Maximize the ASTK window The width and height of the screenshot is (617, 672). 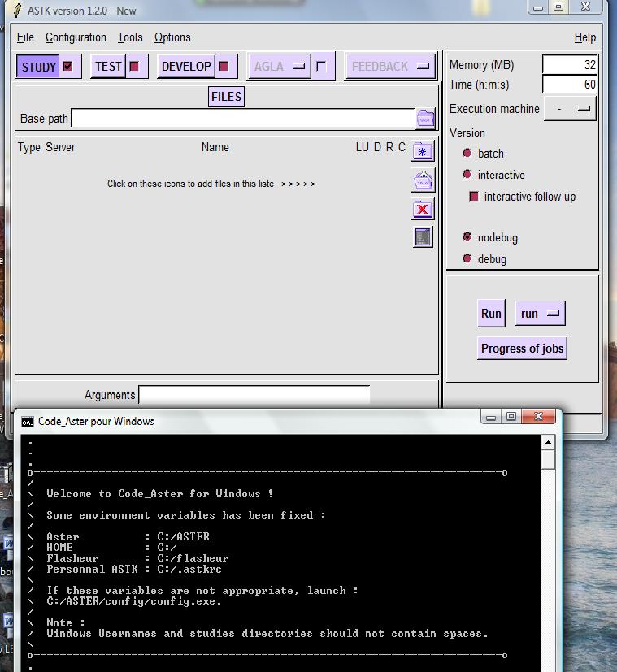[x=558, y=7]
